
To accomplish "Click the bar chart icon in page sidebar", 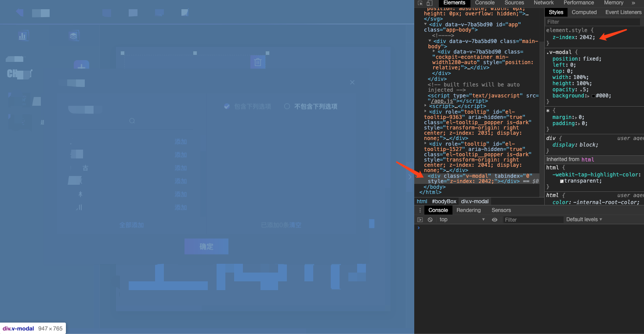I will point(23,36).
